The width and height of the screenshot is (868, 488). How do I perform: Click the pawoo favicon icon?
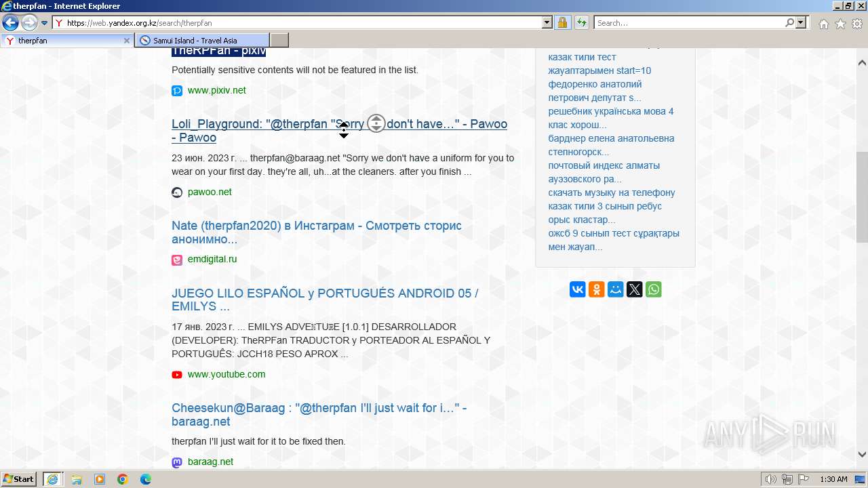point(177,192)
